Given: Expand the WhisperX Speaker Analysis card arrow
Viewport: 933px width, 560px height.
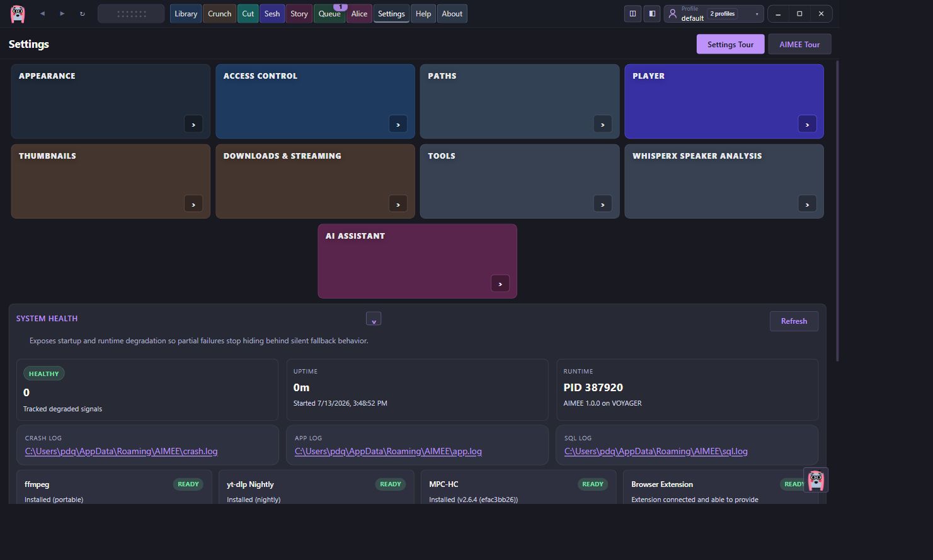Looking at the screenshot, I should coord(808,204).
